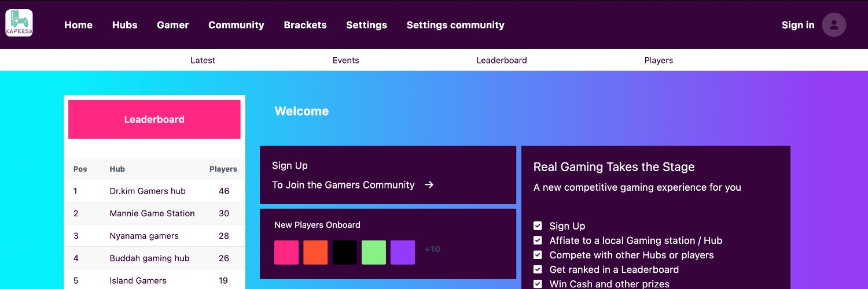The height and width of the screenshot is (289, 868).
Task: Click the Hub column header
Action: pos(117,169)
